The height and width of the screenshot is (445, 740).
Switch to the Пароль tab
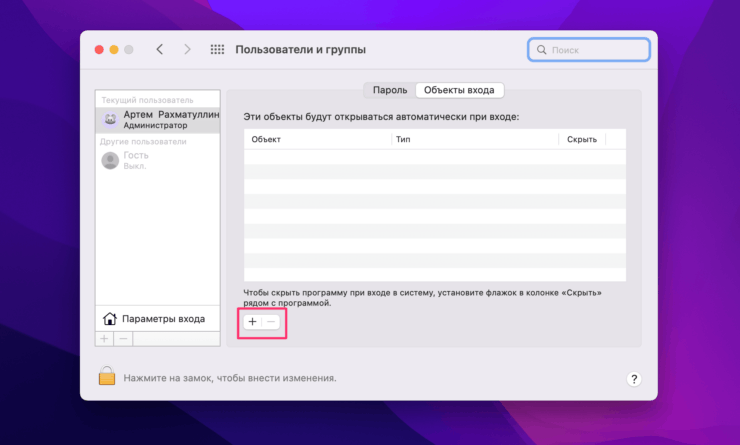(x=390, y=90)
